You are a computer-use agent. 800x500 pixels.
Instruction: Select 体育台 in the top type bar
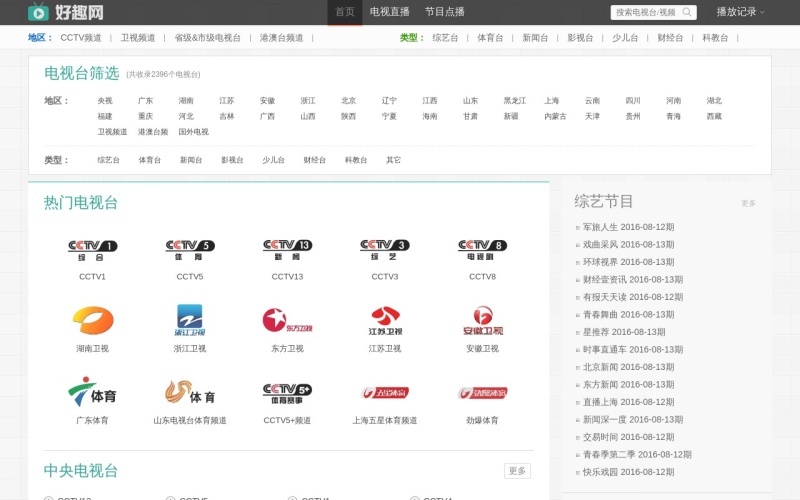coord(490,38)
